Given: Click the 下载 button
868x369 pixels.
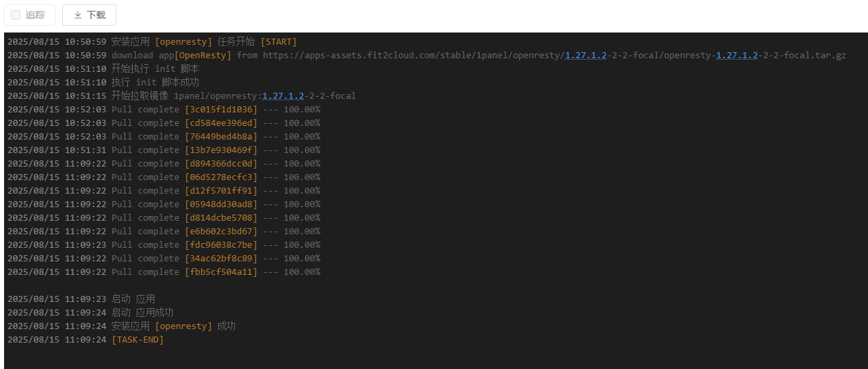Looking at the screenshot, I should 89,15.
